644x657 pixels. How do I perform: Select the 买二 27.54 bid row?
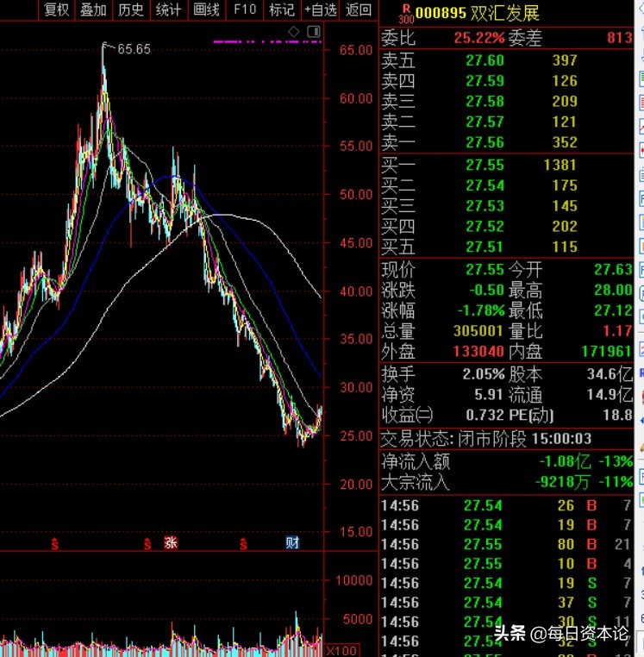506,185
